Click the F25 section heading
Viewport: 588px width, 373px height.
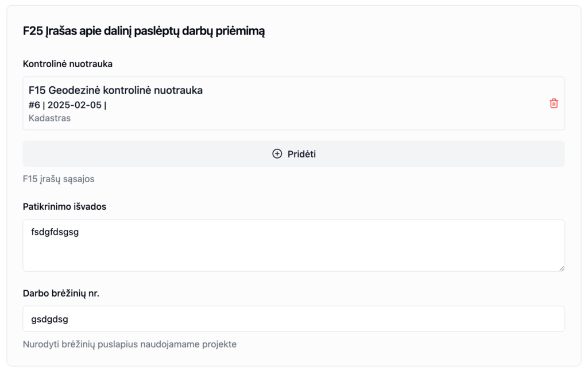(144, 31)
